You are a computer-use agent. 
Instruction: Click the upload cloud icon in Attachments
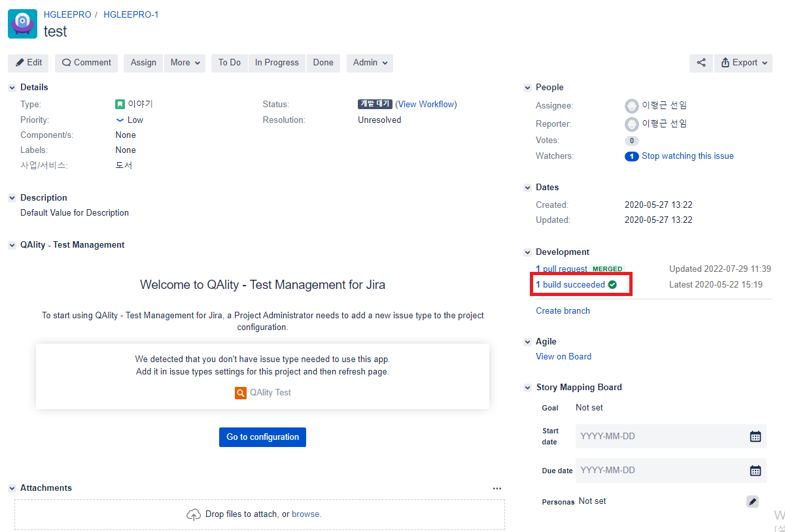point(194,514)
